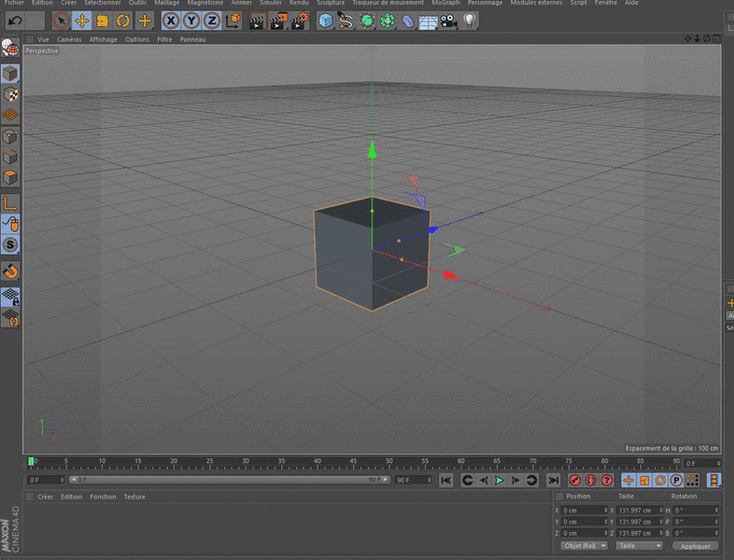
Task: Add a Camera object
Action: click(449, 21)
